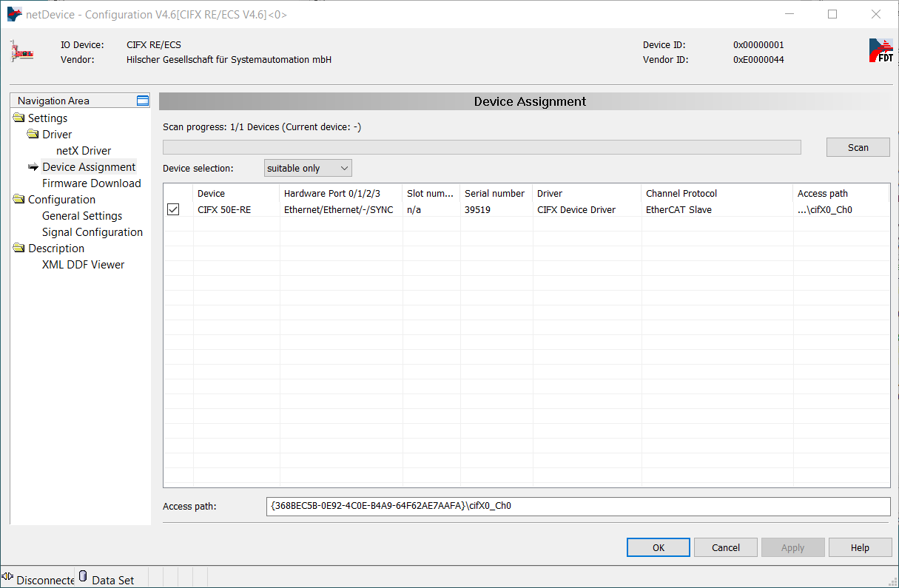
Task: Click the Settings folder icon
Action: pos(18,118)
